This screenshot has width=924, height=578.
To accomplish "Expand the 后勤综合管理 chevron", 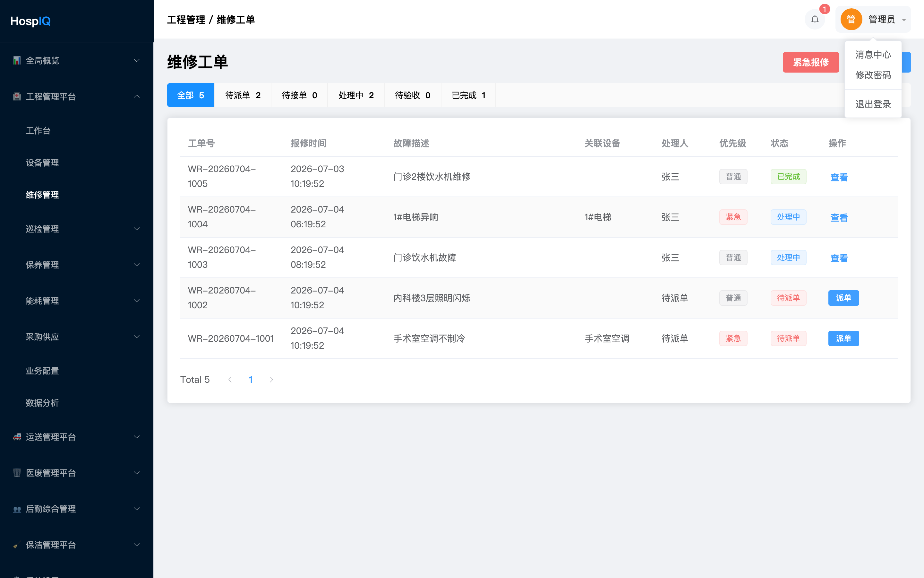I will click(x=137, y=509).
